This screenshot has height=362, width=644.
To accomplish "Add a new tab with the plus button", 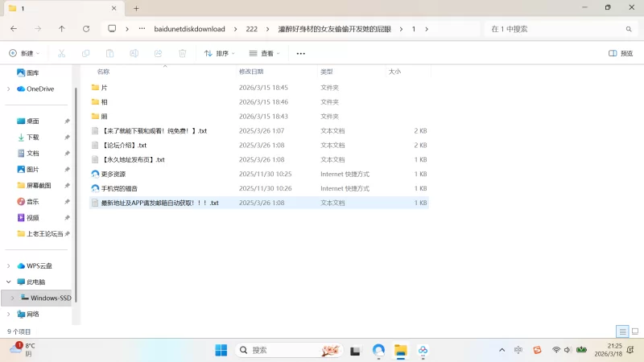I will tap(136, 8).
